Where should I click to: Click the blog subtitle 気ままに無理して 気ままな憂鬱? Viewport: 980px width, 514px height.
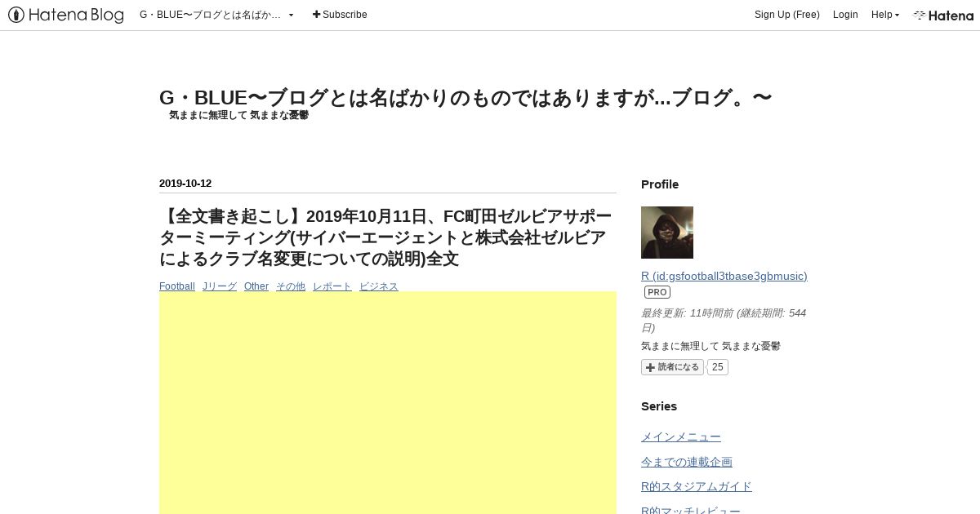[238, 116]
